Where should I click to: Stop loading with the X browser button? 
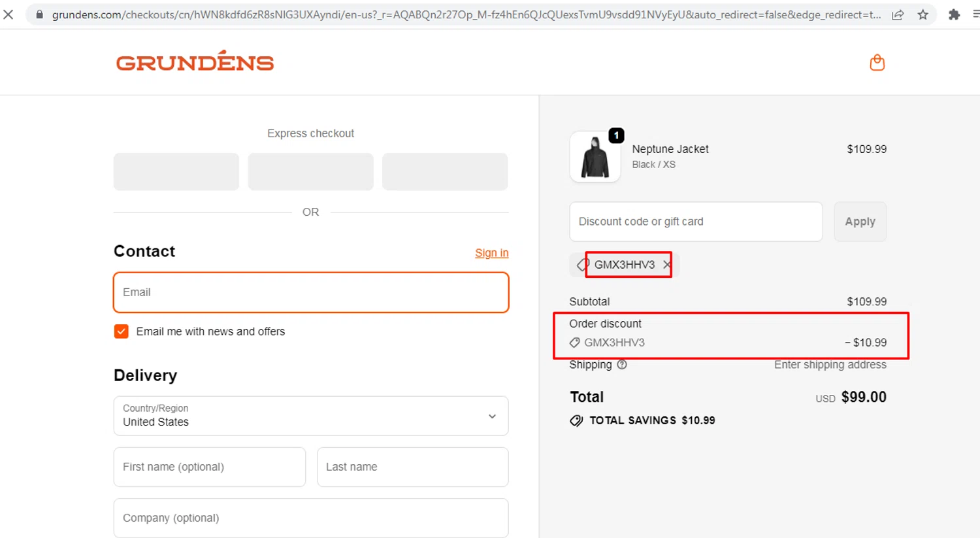pos(8,14)
